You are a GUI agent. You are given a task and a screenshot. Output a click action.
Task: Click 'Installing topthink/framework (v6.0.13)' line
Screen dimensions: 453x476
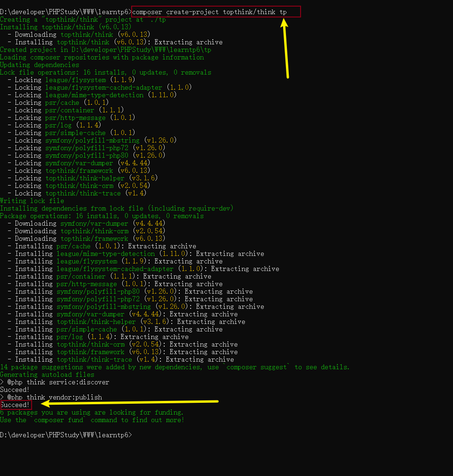click(x=123, y=352)
